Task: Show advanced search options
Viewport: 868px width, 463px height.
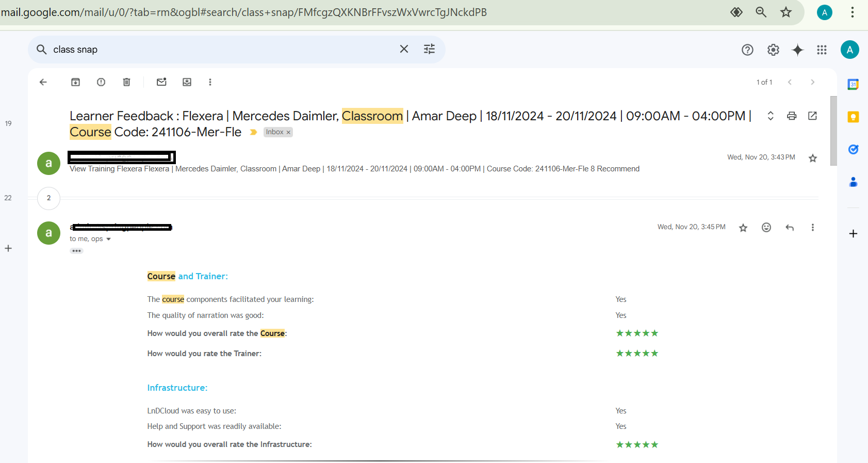Action: [430, 49]
